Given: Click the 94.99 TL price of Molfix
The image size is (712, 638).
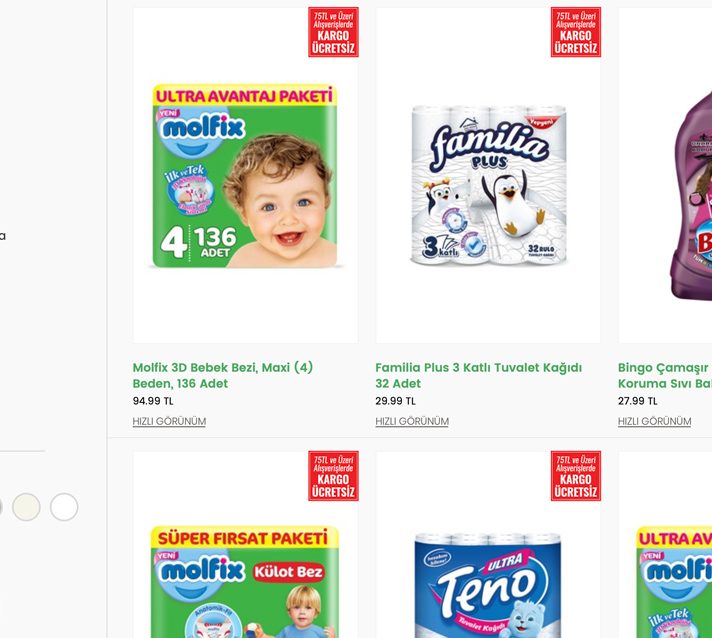Looking at the screenshot, I should [153, 401].
